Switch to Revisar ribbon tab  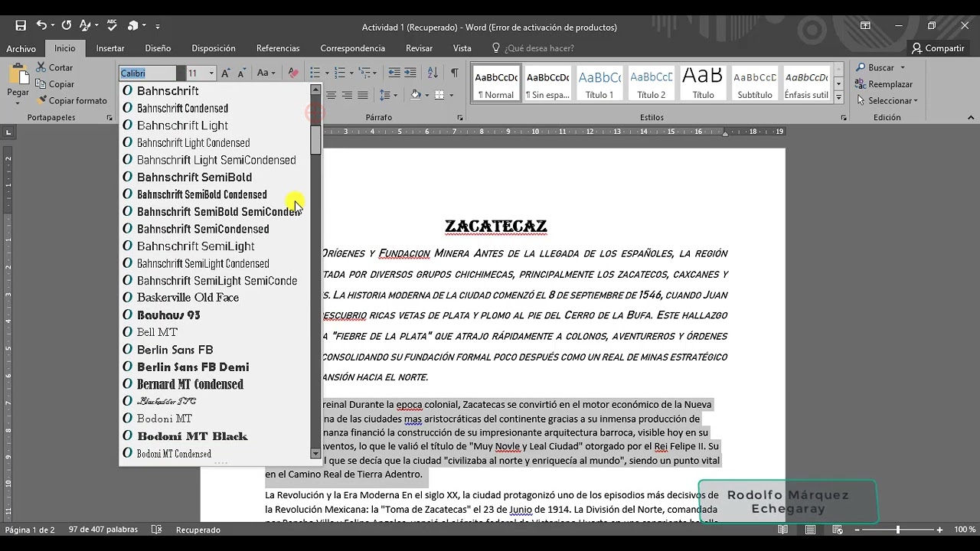(x=419, y=48)
